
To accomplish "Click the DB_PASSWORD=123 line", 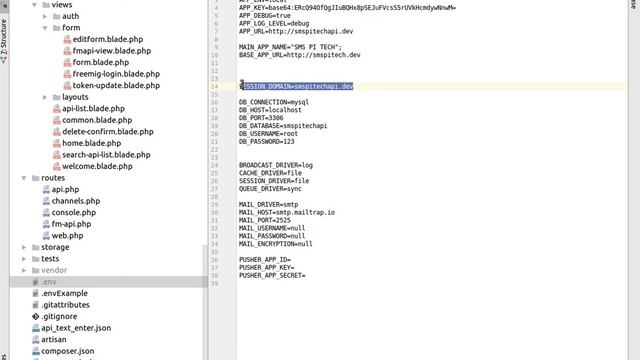I will pos(267,142).
